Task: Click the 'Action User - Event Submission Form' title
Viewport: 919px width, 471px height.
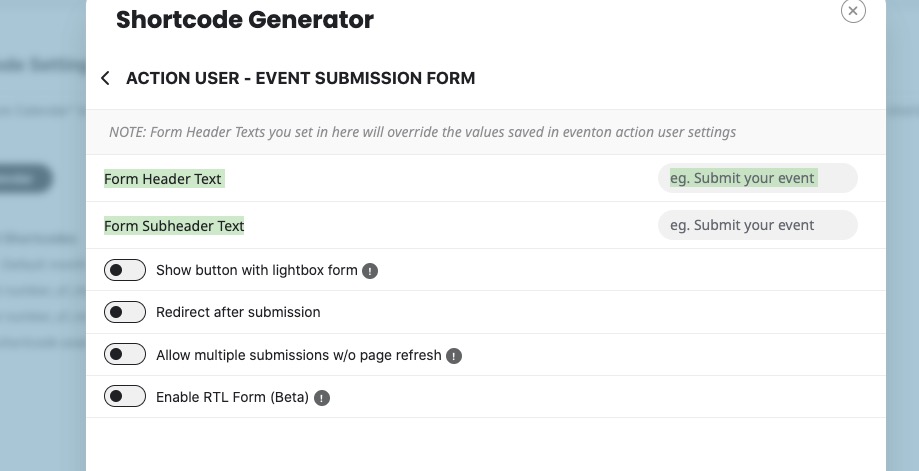Action: (300, 78)
